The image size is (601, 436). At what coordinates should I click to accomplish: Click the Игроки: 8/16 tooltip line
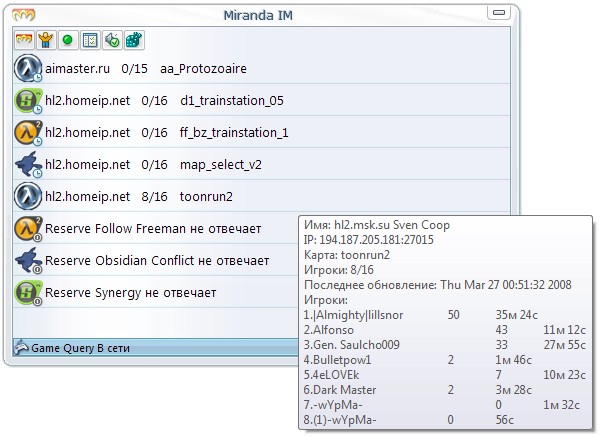pos(338,270)
